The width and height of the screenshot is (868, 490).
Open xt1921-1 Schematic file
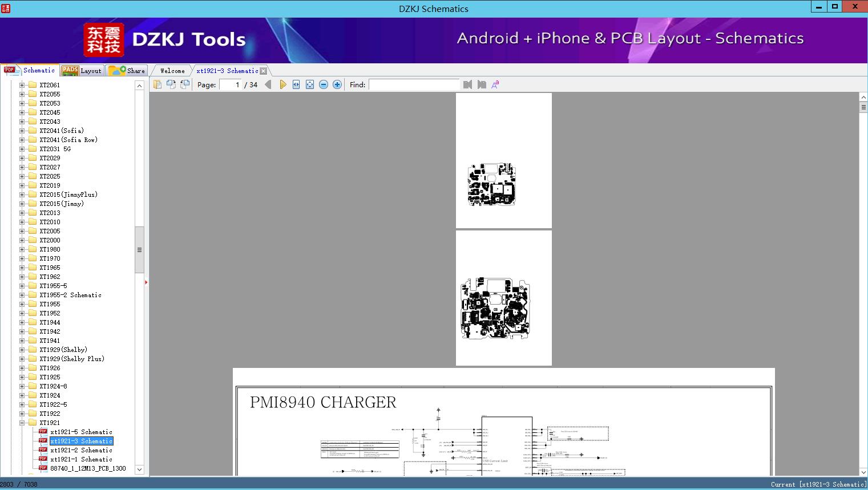tap(81, 459)
